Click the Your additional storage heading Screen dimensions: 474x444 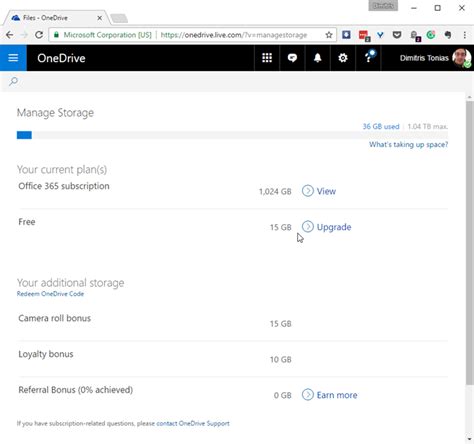click(x=70, y=283)
